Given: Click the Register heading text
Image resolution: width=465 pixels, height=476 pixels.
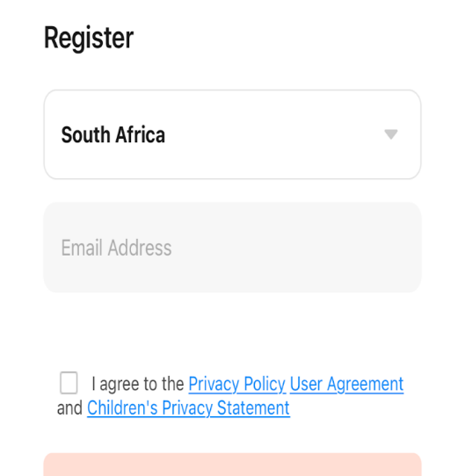Looking at the screenshot, I should [x=89, y=38].
